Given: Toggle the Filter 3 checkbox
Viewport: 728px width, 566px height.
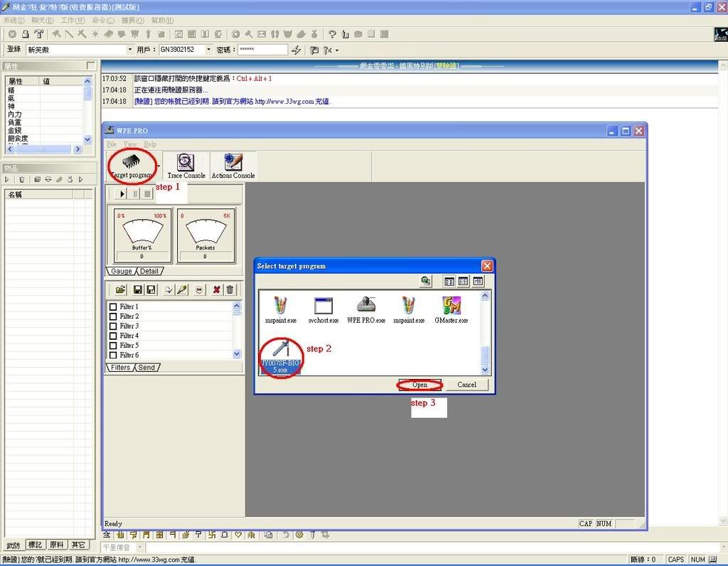Looking at the screenshot, I should point(113,326).
